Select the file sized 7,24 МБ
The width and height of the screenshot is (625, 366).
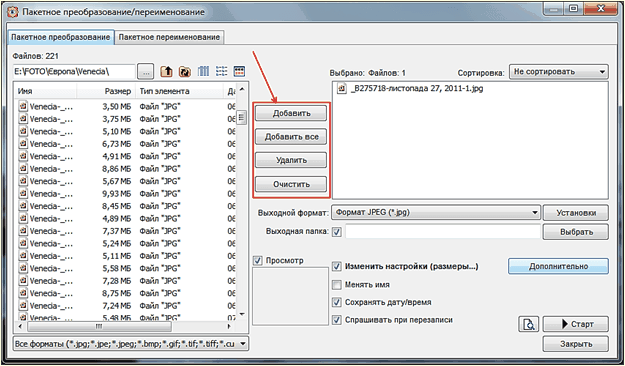126,305
